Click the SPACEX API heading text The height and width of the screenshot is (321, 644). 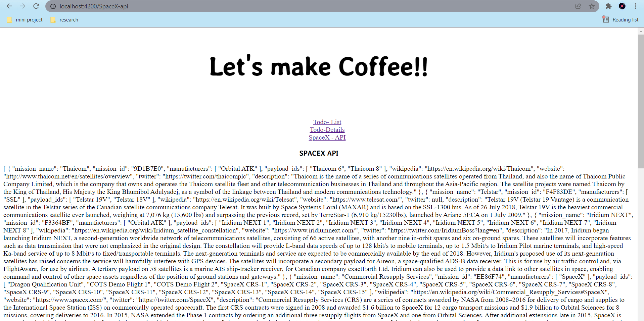pyautogui.click(x=318, y=153)
